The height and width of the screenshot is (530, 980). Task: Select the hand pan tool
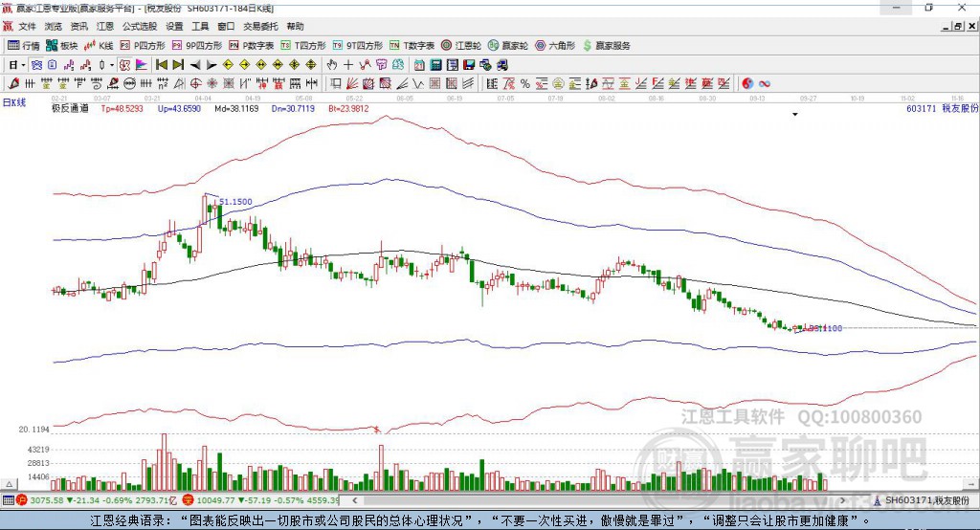click(x=331, y=65)
